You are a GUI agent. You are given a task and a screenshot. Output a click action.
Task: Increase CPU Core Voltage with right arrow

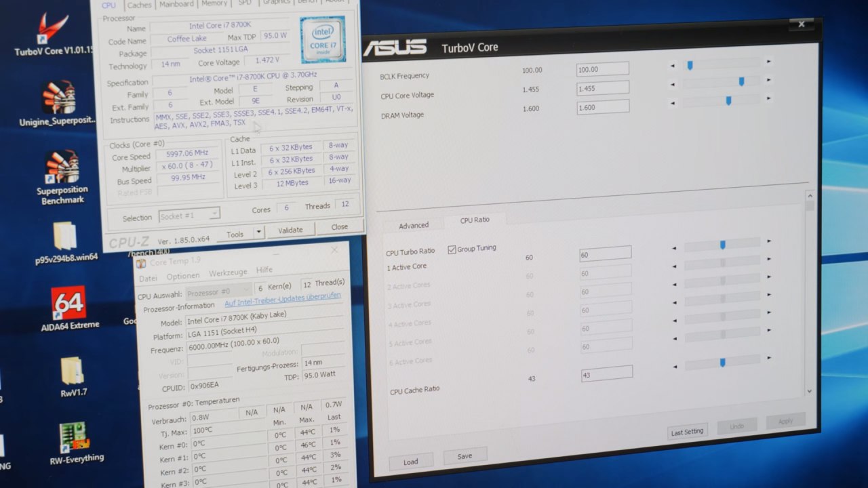pos(769,81)
